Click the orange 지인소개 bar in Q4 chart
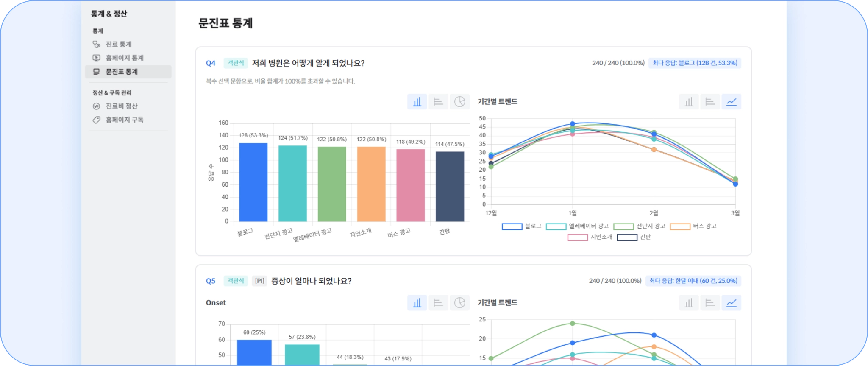 pyautogui.click(x=371, y=184)
